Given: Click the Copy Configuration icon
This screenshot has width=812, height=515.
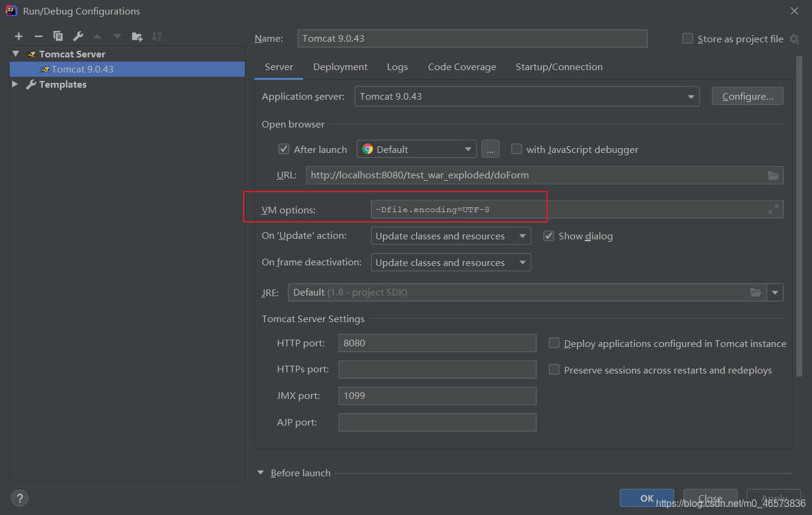Looking at the screenshot, I should pos(58,36).
